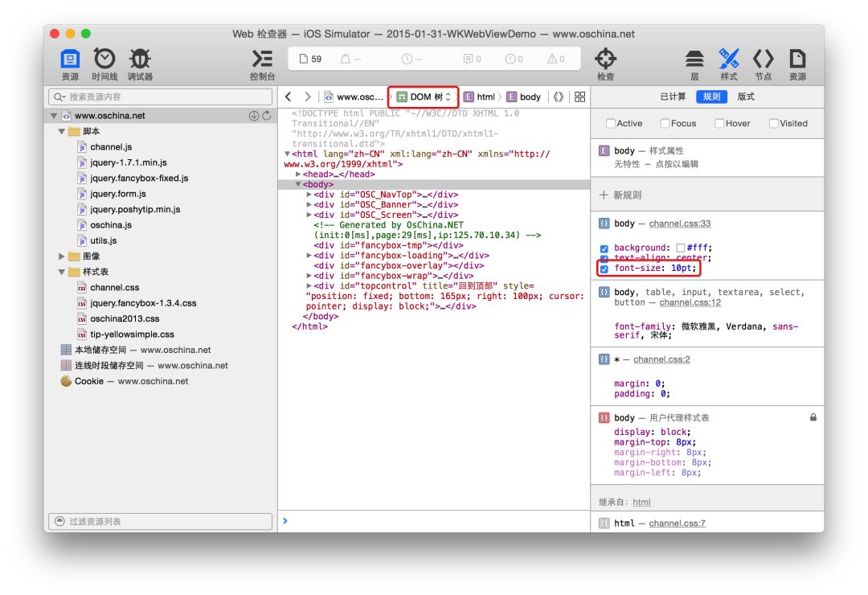Toggle the shadow DOM braces icon
Image resolution: width=868 pixels, height=595 pixels.
pos(559,97)
